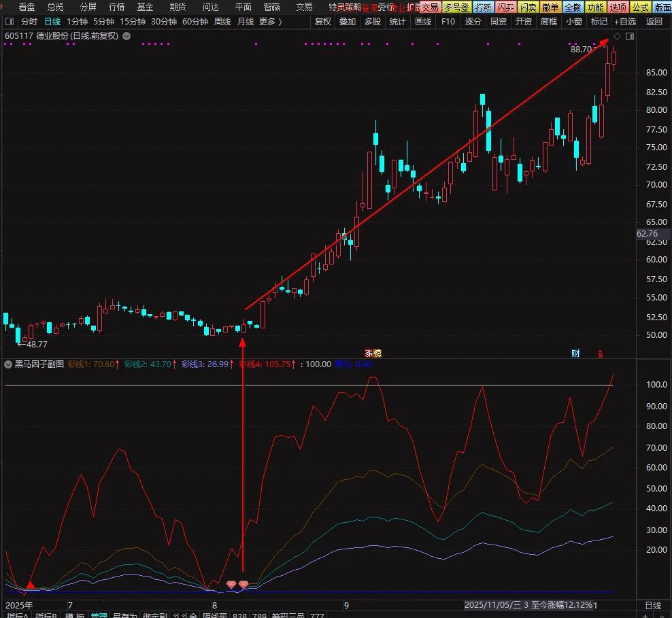Expand the 更多 periods dropdown

[270, 22]
